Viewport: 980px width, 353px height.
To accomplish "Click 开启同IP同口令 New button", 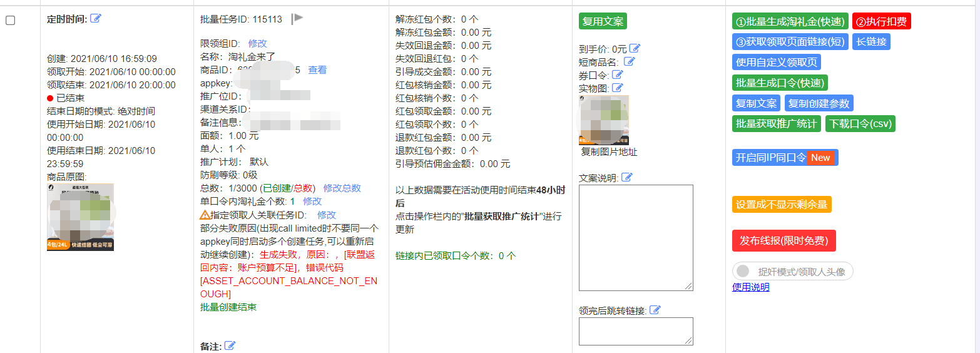I will (785, 158).
